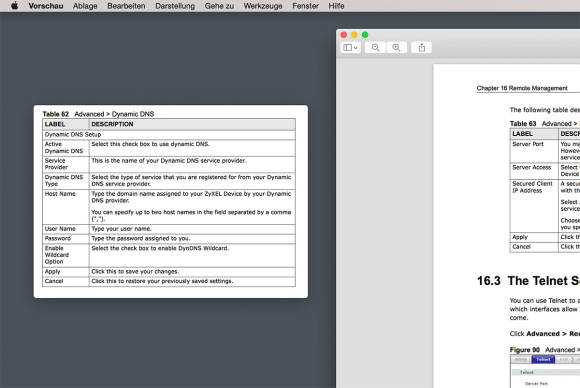Click the green fullscreen window button
The width and height of the screenshot is (580, 388).
coord(365,35)
